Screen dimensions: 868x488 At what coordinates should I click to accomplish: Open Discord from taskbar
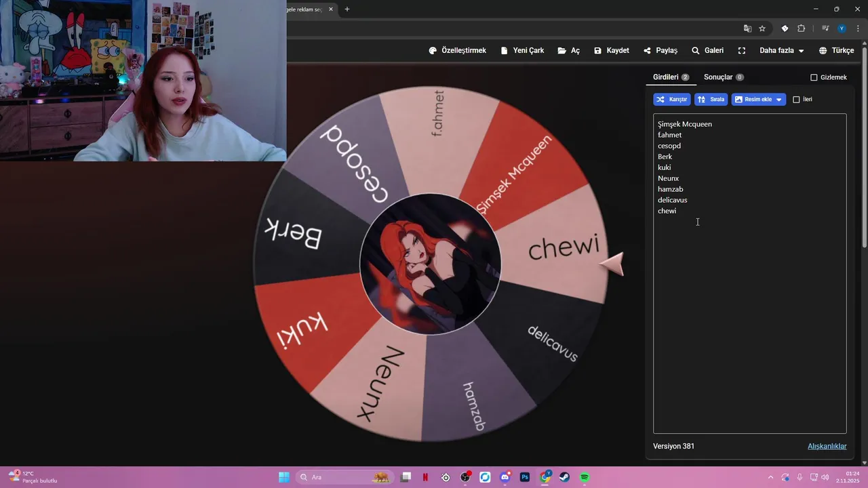point(505,477)
